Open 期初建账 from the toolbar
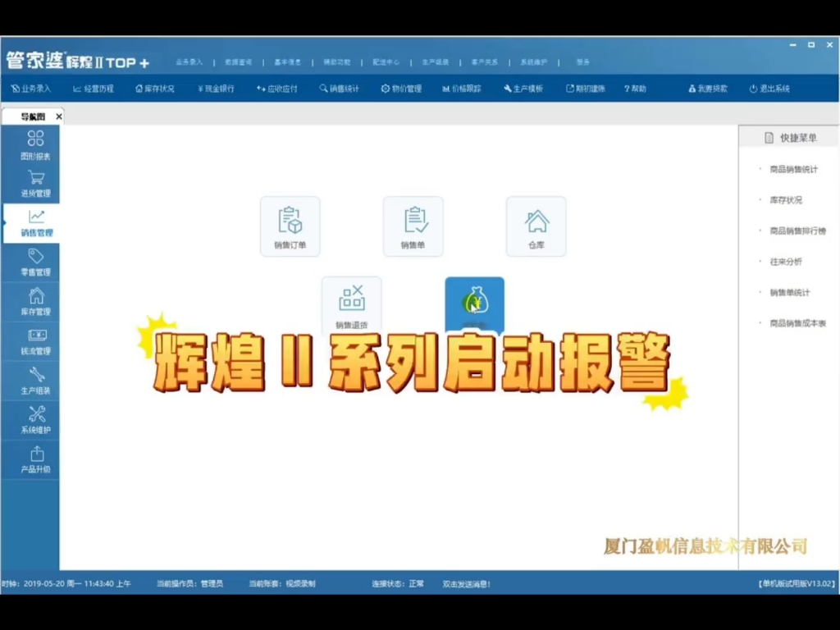Screen dimensions: 840x630 586,89
